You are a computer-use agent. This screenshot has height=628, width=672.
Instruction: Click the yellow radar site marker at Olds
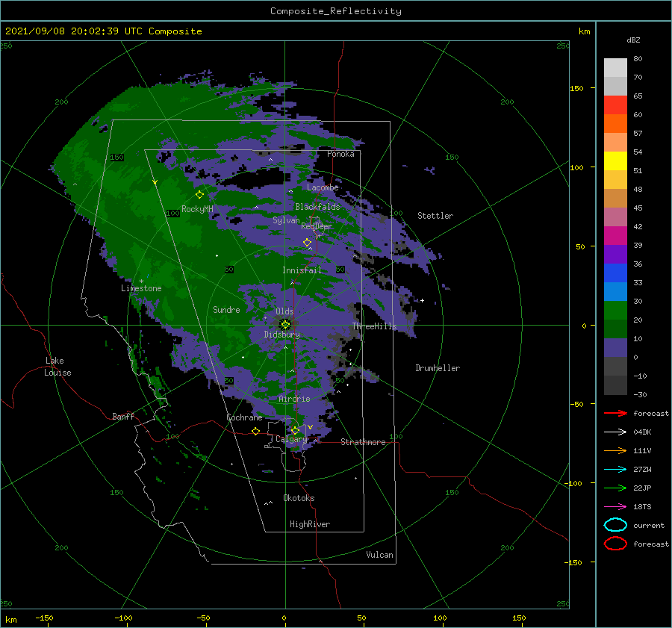tap(285, 325)
